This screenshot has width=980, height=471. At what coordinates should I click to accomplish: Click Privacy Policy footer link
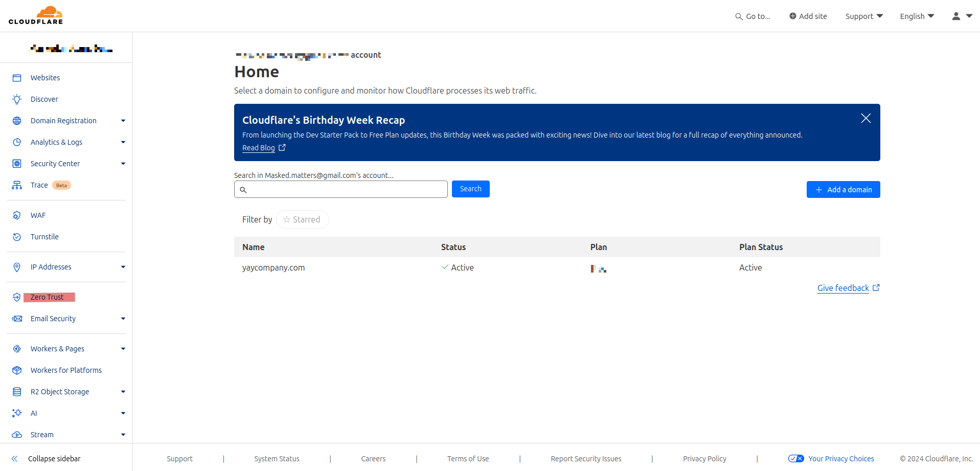705,459
